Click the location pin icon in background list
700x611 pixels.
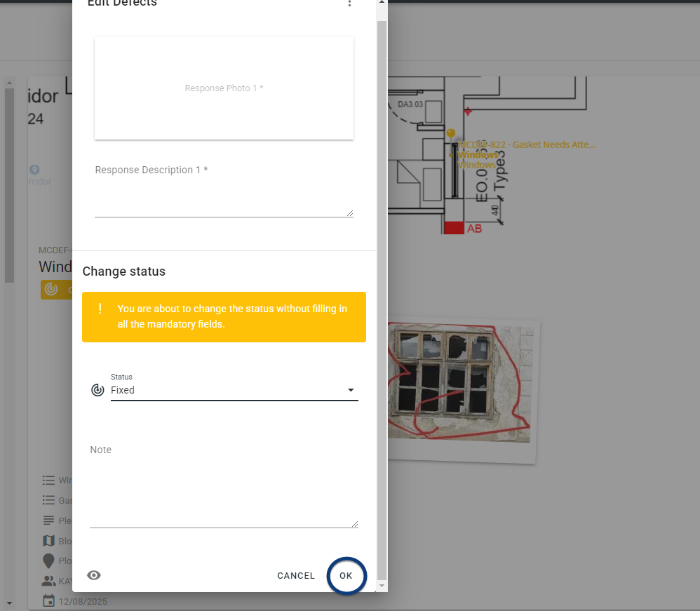(x=48, y=560)
